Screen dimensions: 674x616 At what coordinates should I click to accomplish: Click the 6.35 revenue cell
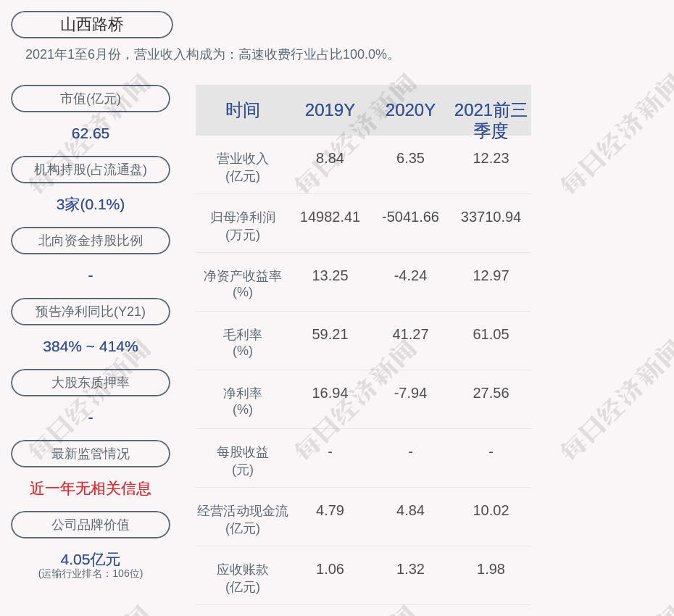tap(410, 158)
